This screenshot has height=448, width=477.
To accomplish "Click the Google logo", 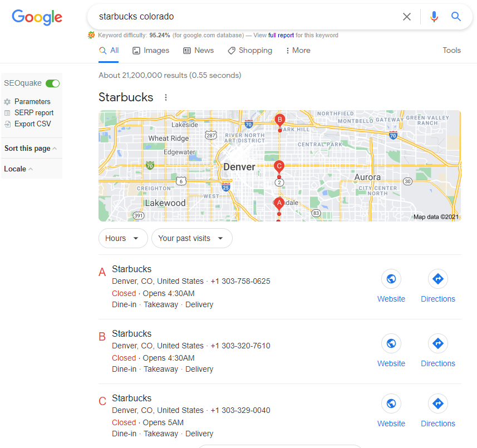I will (x=37, y=17).
